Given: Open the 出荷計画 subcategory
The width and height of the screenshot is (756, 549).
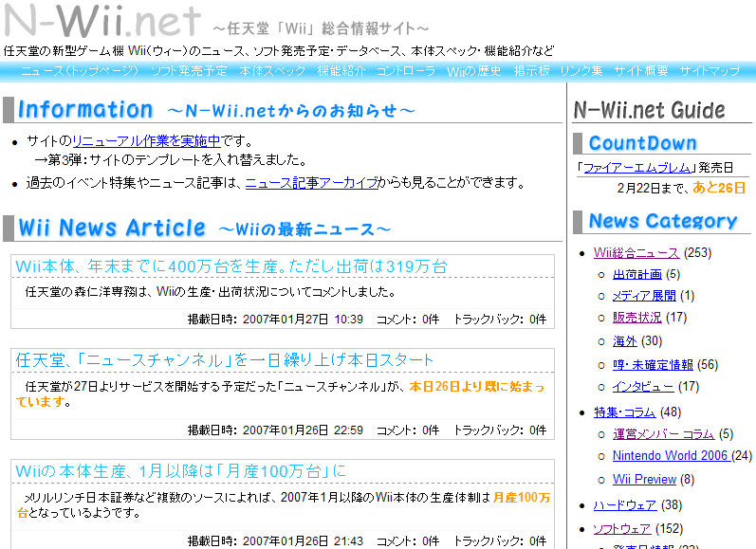Looking at the screenshot, I should click(636, 274).
